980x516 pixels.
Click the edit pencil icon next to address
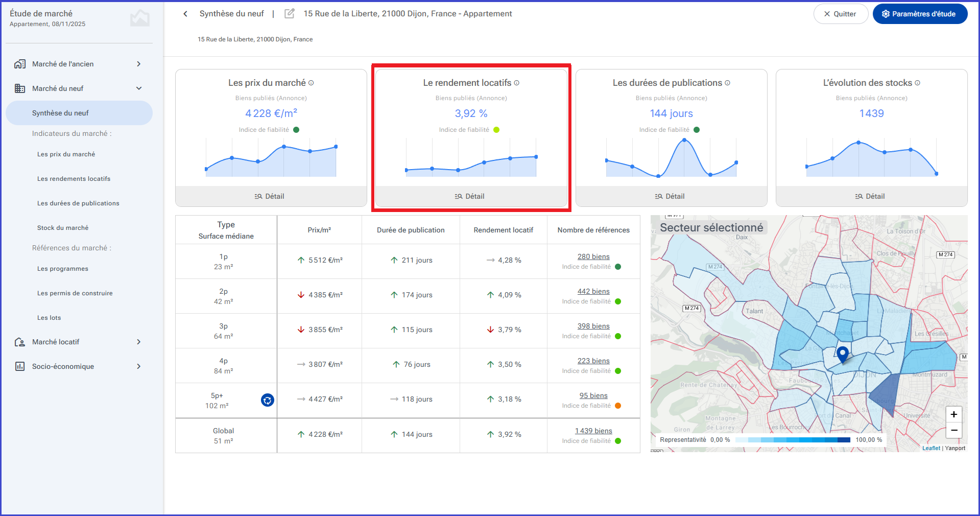click(290, 14)
